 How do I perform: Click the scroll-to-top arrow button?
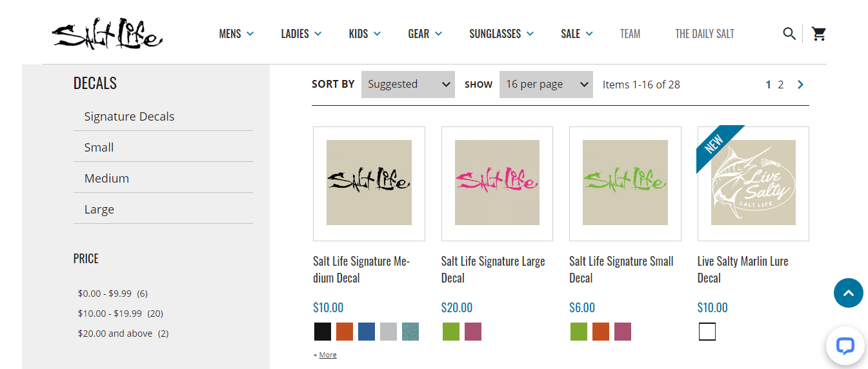848,293
